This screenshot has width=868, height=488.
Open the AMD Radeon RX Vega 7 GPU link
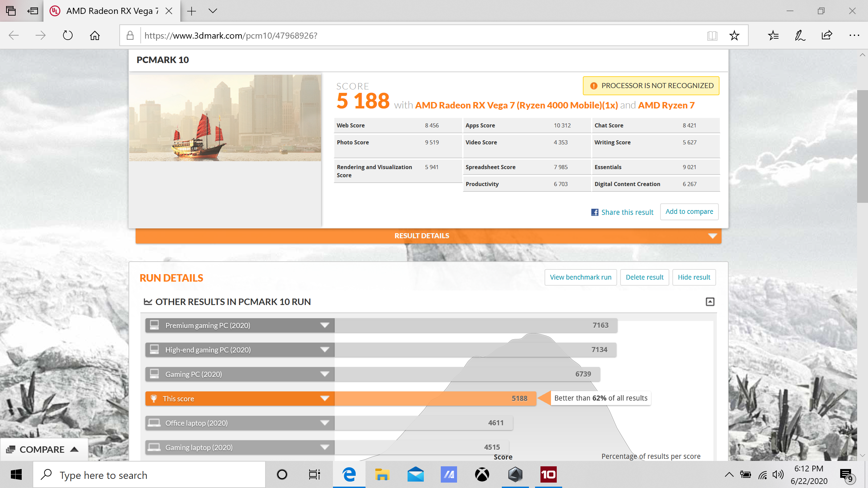point(516,105)
